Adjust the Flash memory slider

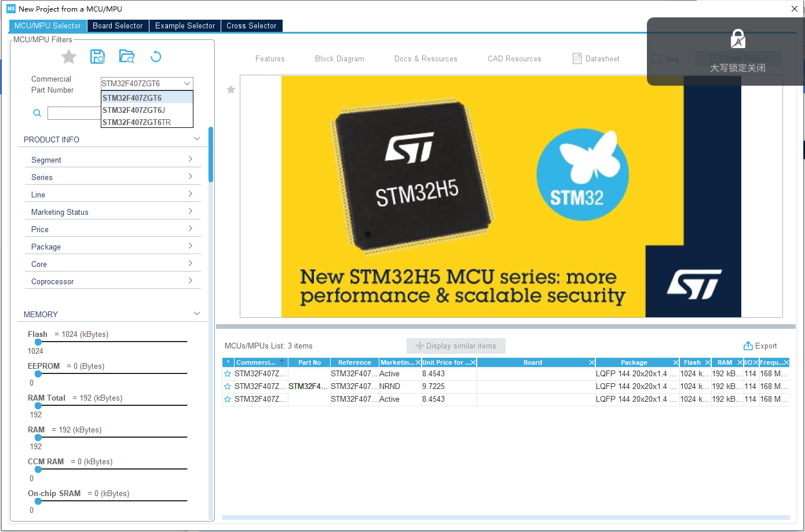pyautogui.click(x=38, y=342)
